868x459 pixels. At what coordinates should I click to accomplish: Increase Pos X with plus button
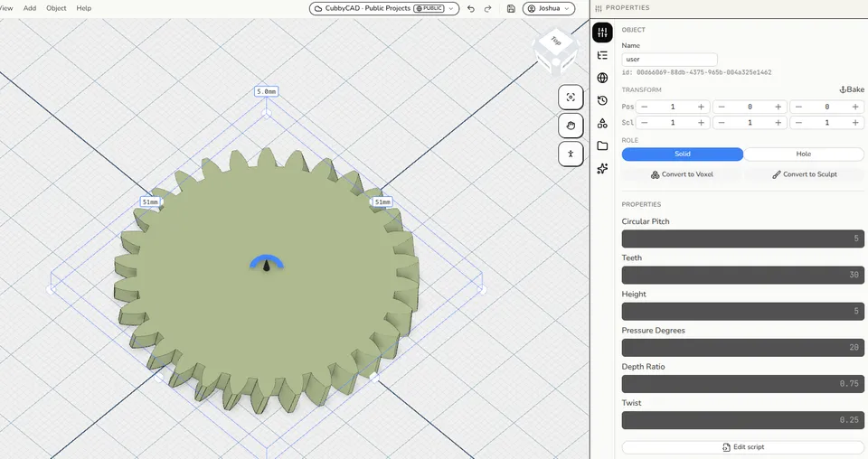(x=701, y=107)
